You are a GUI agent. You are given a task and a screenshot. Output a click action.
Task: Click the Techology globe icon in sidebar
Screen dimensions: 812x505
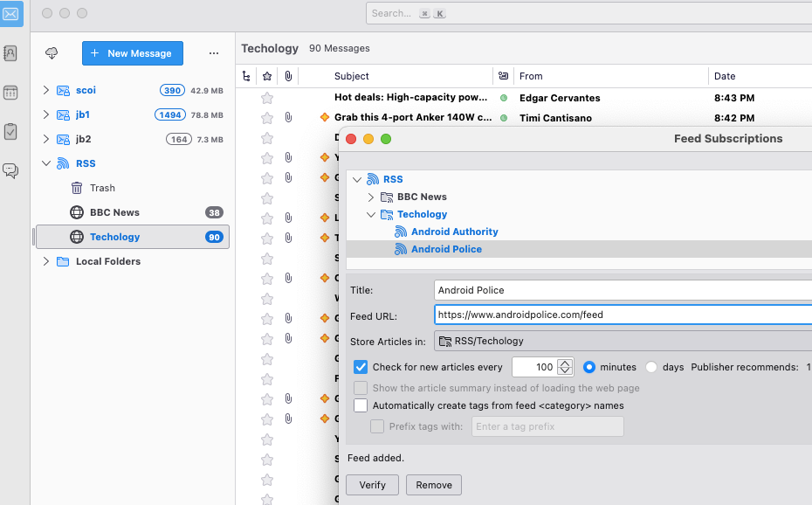coord(77,237)
